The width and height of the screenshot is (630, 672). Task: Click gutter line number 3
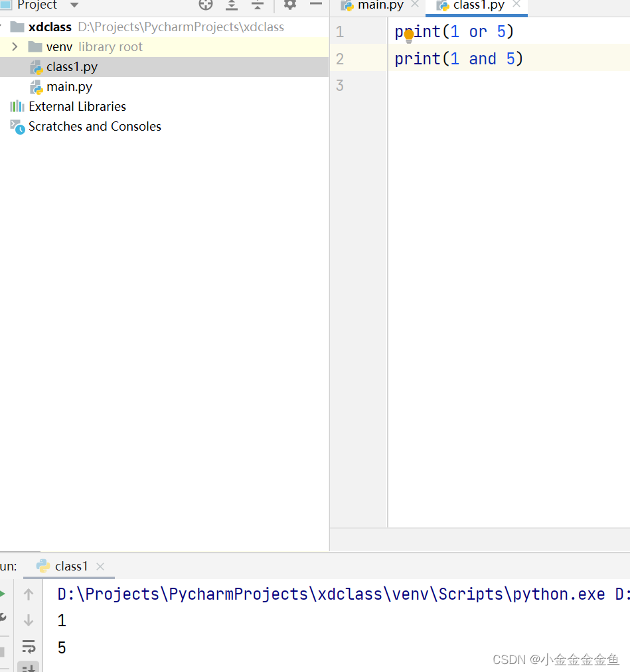pos(340,86)
